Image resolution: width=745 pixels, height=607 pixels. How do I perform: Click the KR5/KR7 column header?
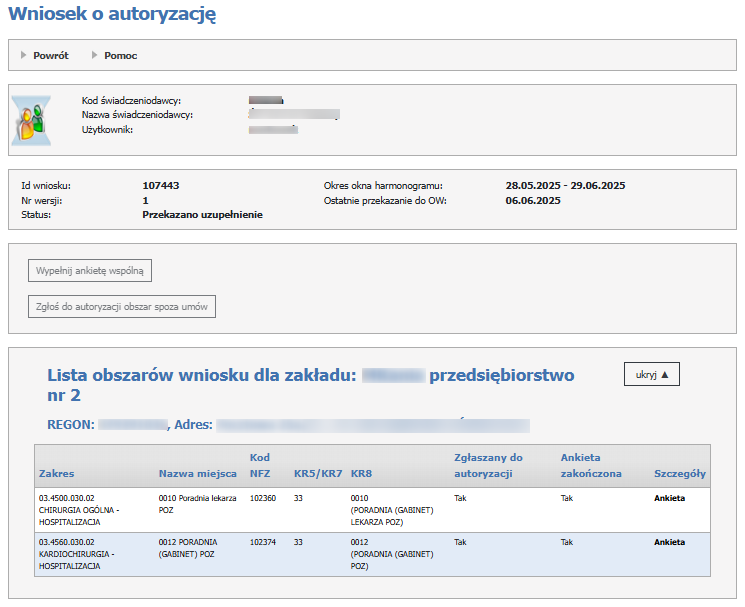pyautogui.click(x=318, y=473)
